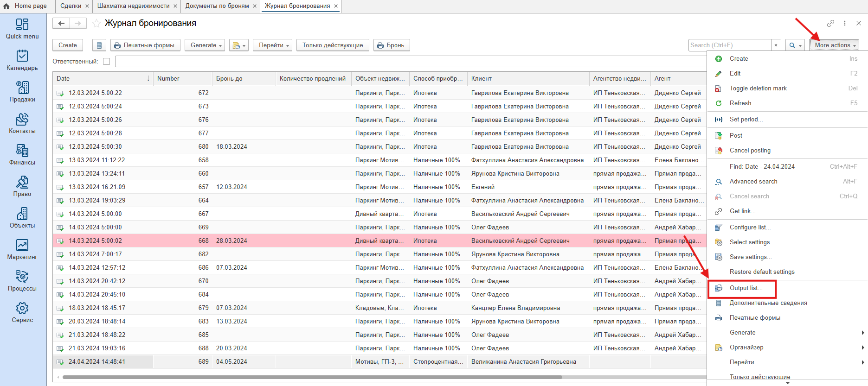Toggle the Ответственный checkbox
The height and width of the screenshot is (386, 868).
(107, 61)
